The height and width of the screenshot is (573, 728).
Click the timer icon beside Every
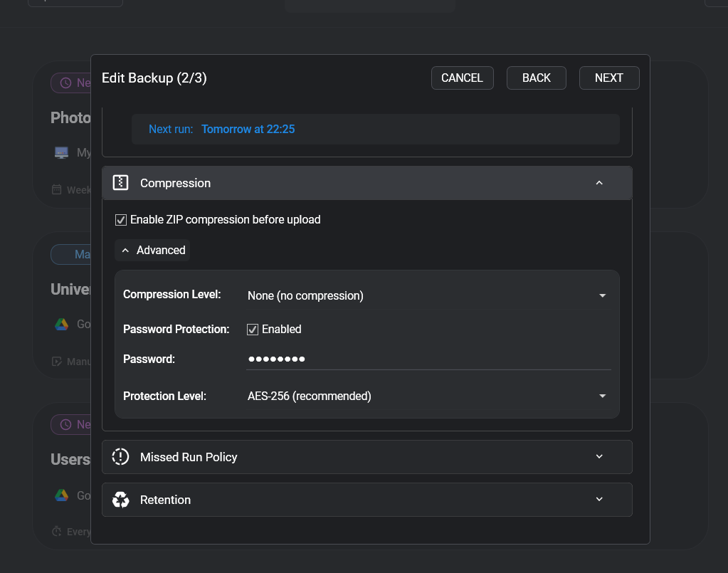(57, 531)
